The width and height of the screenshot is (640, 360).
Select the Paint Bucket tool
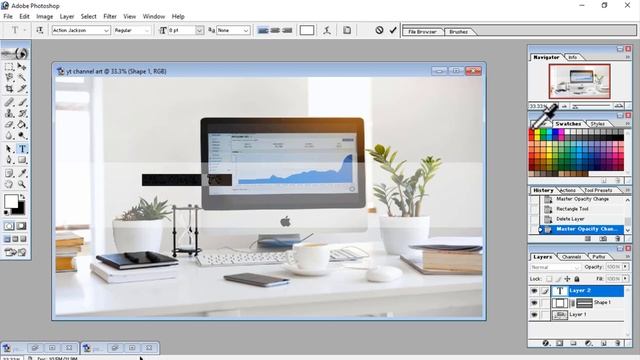pos(22,124)
